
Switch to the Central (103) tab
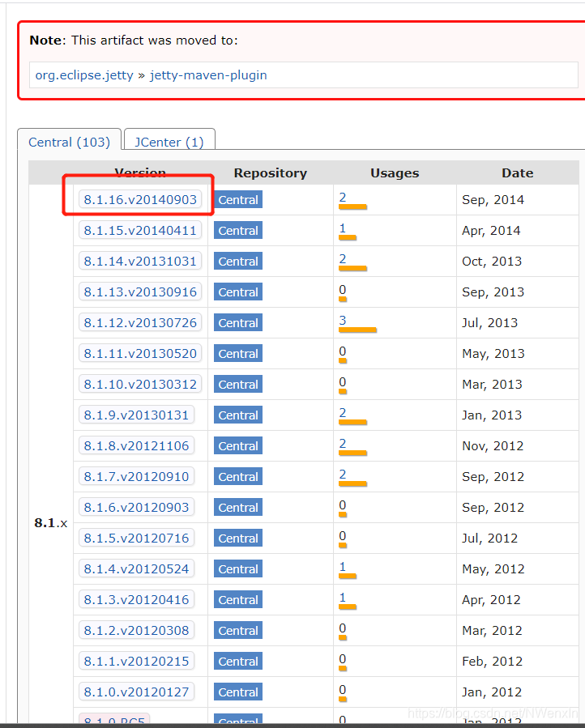(x=69, y=142)
